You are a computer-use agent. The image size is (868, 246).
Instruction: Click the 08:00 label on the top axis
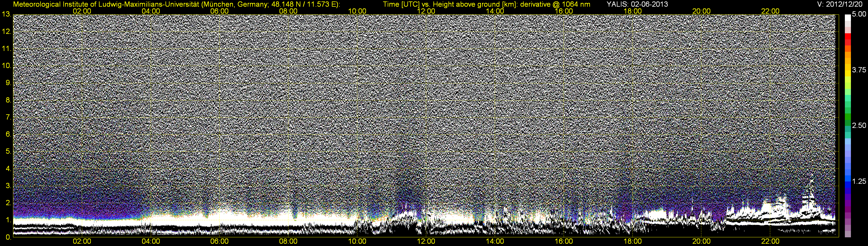(289, 11)
